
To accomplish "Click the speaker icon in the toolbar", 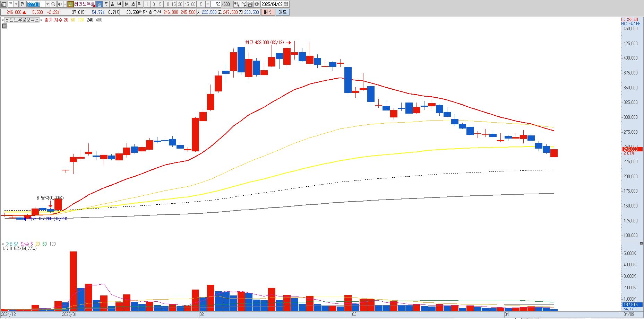I will point(60,4).
